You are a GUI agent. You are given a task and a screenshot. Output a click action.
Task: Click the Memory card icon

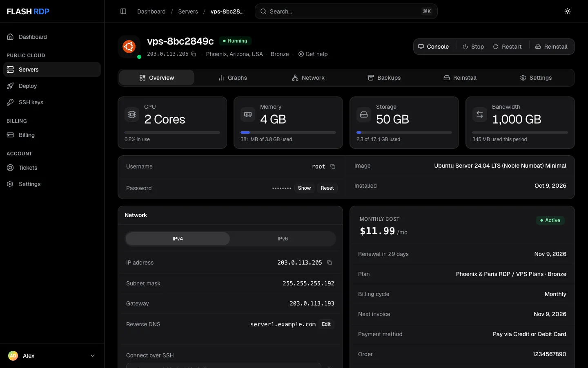pyautogui.click(x=248, y=114)
